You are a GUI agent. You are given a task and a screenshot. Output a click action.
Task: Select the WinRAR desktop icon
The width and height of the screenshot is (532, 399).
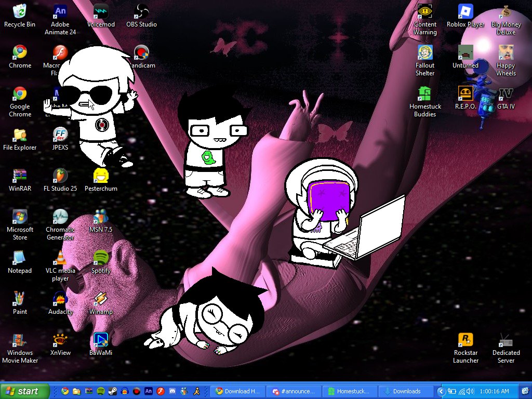click(x=20, y=180)
